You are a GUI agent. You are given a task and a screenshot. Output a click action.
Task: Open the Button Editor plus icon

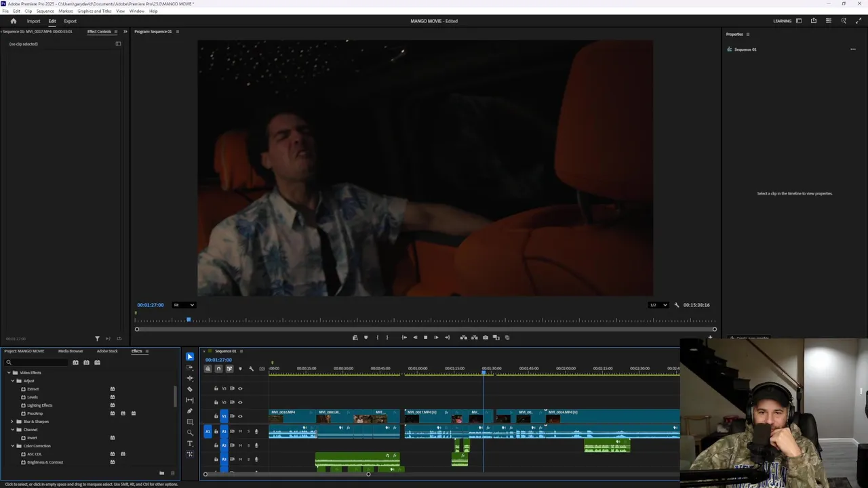pyautogui.click(x=710, y=338)
